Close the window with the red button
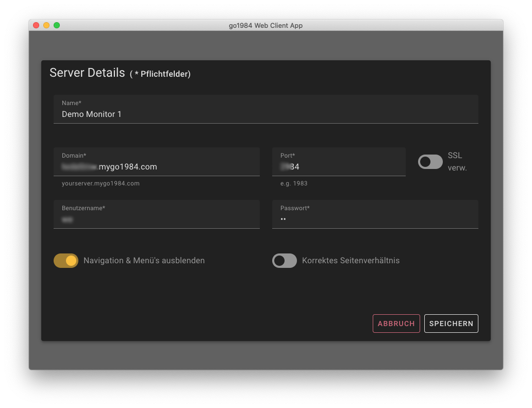This screenshot has width=532, height=408. [x=36, y=25]
